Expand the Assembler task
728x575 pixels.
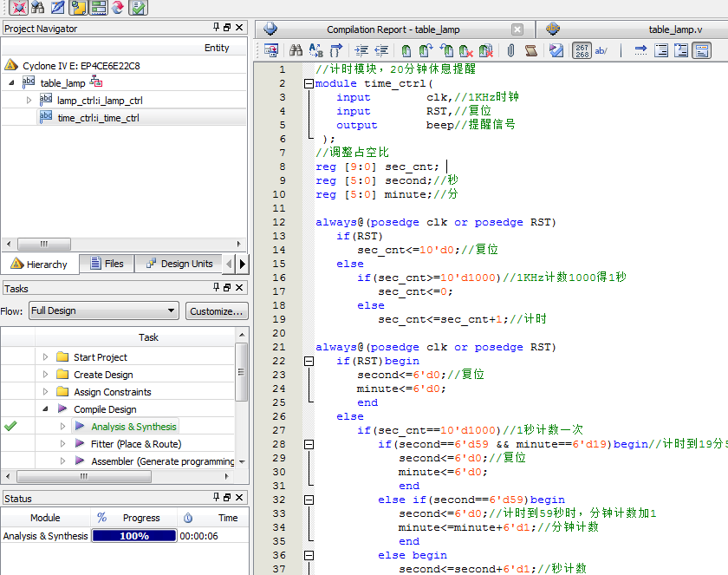click(x=62, y=461)
